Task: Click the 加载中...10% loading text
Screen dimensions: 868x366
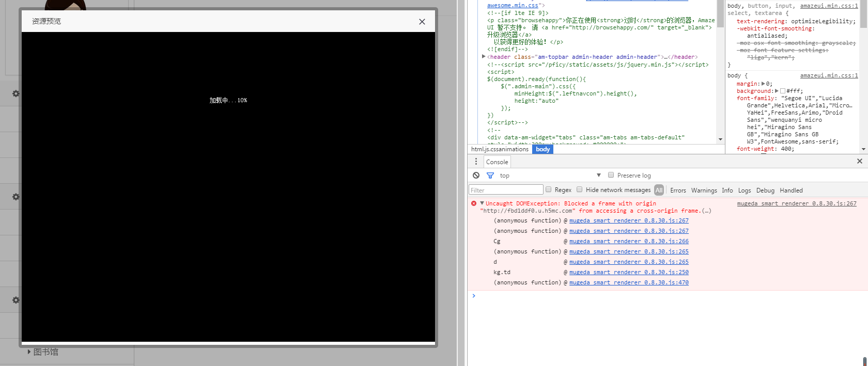Action: (228, 100)
